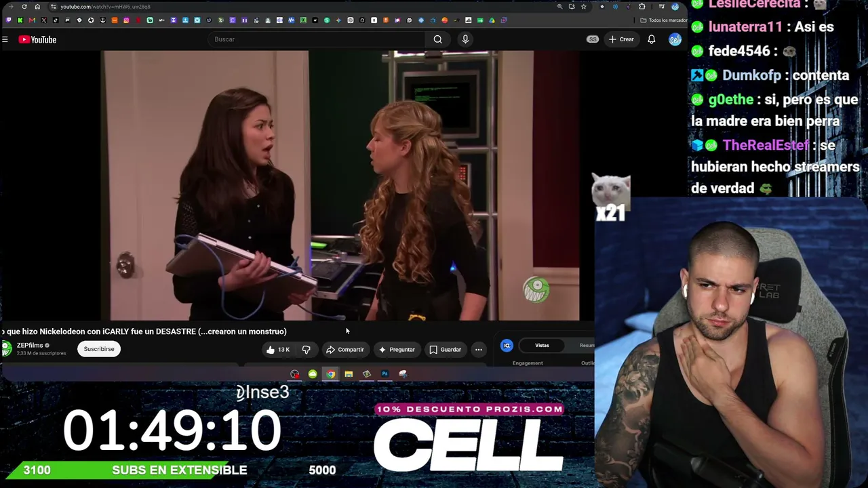The height and width of the screenshot is (488, 868).
Task: Open the ZEPfilms channel avatar
Action: [6, 349]
